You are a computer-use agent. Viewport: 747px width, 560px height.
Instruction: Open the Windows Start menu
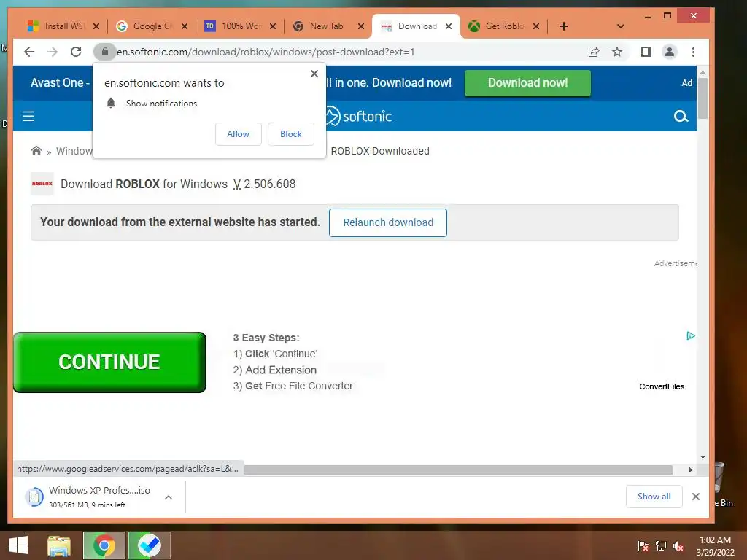[18, 545]
